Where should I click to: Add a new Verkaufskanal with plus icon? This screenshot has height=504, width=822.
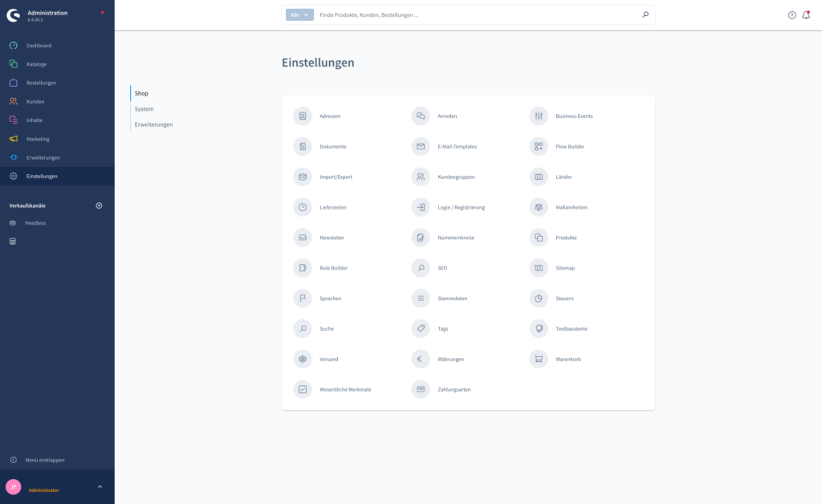pyautogui.click(x=99, y=205)
